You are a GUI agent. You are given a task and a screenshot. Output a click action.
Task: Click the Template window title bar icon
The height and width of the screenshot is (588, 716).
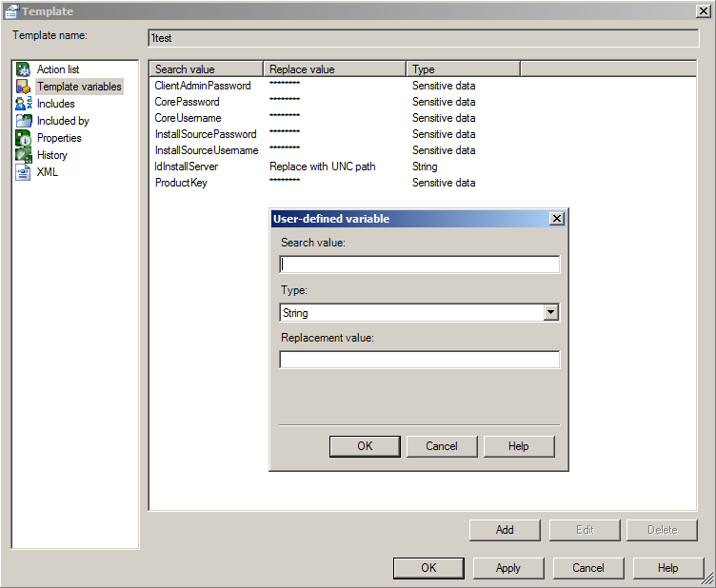pyautogui.click(x=11, y=10)
